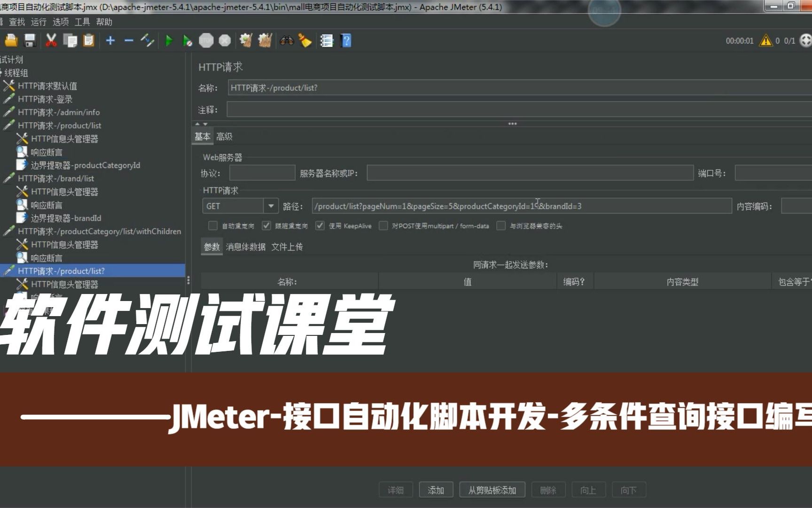Expand all nodes with the plus icon
The height and width of the screenshot is (508, 812).
[110, 41]
